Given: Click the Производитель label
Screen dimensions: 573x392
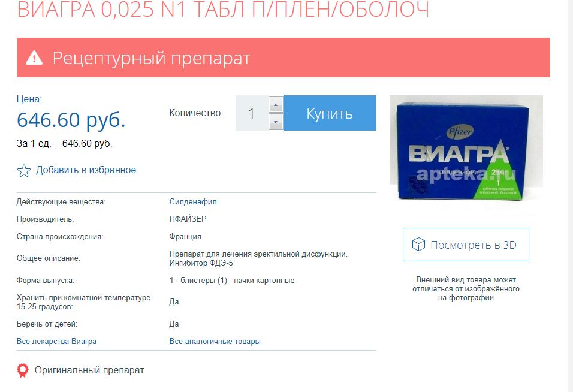Looking at the screenshot, I should pos(45,219).
